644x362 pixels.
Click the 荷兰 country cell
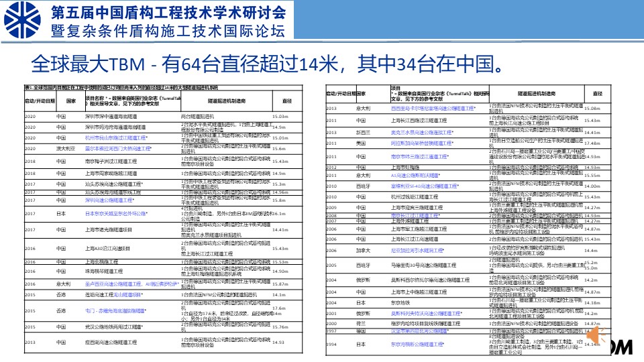pyautogui.click(x=361, y=323)
